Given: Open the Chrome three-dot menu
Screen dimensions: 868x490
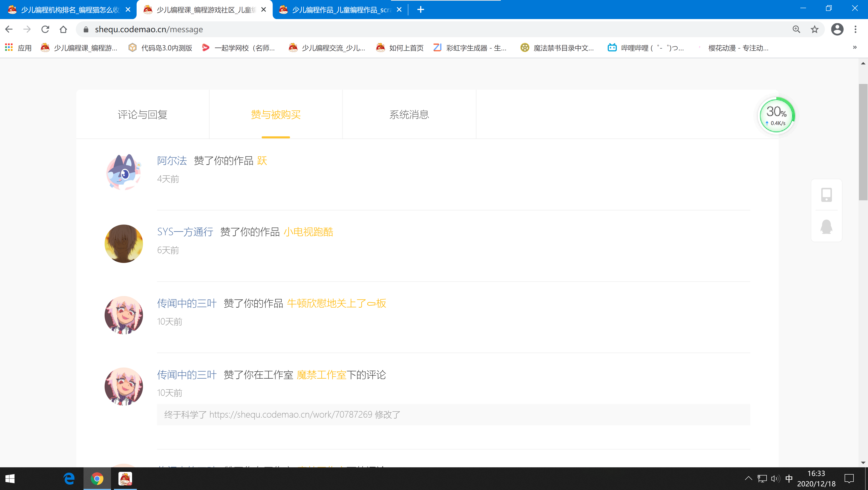Looking at the screenshot, I should pyautogui.click(x=855, y=29).
